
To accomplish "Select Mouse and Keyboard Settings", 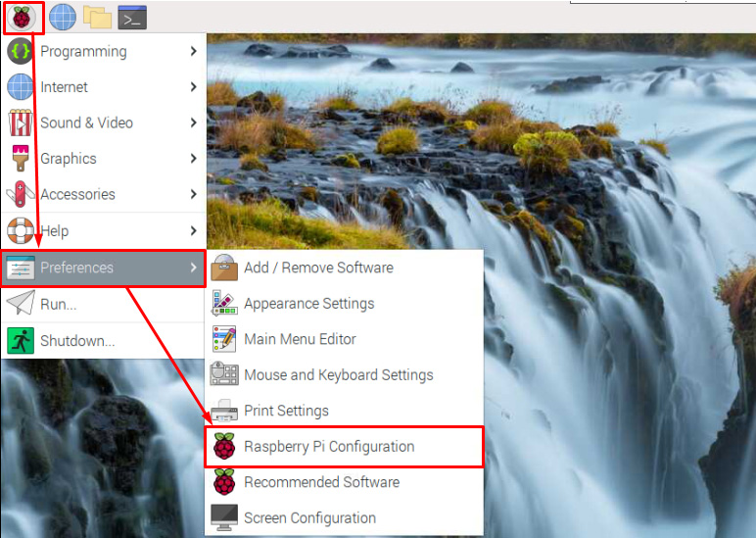I will 338,374.
